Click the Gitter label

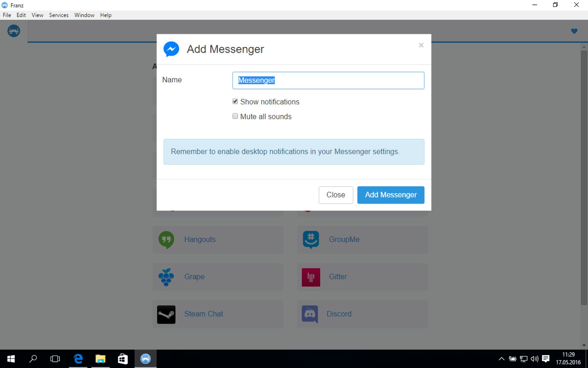point(338,277)
